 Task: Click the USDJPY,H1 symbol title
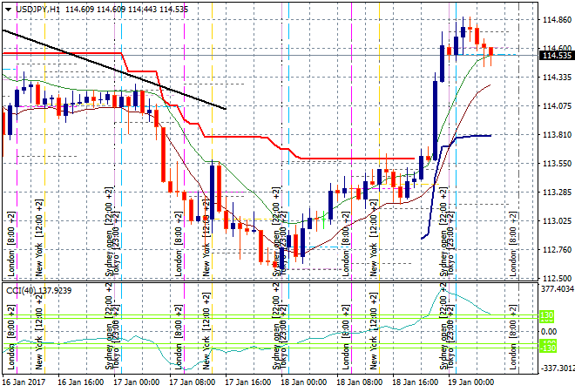38,10
